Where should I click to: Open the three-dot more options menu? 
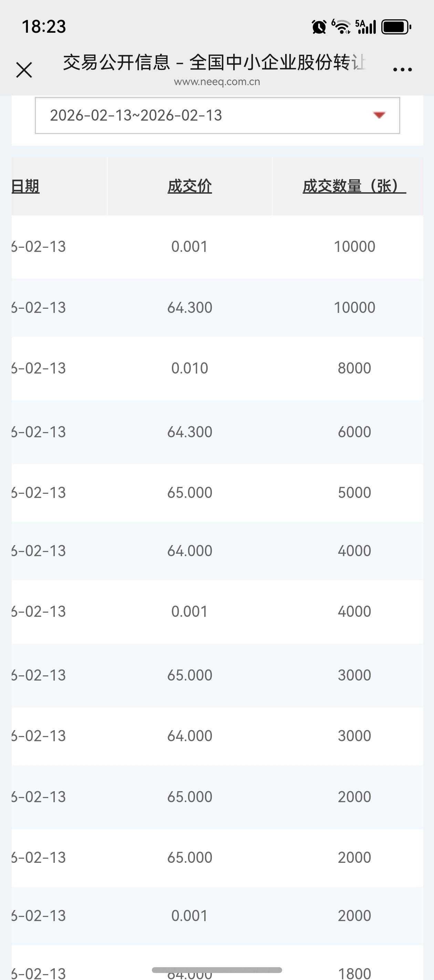tap(402, 70)
